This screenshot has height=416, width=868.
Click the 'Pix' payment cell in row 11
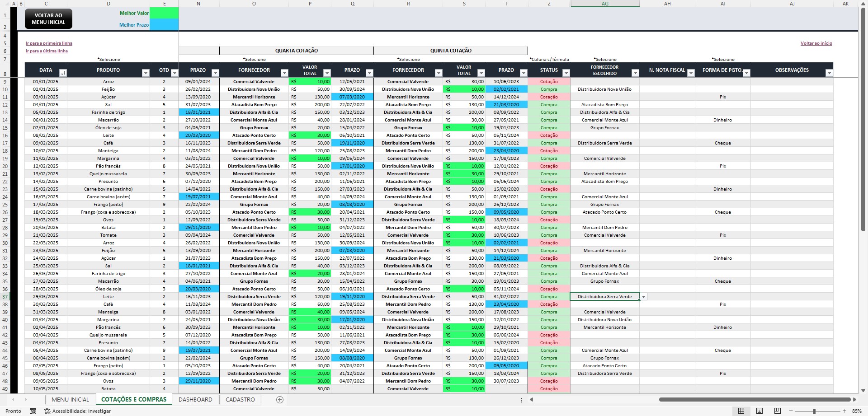(723, 97)
